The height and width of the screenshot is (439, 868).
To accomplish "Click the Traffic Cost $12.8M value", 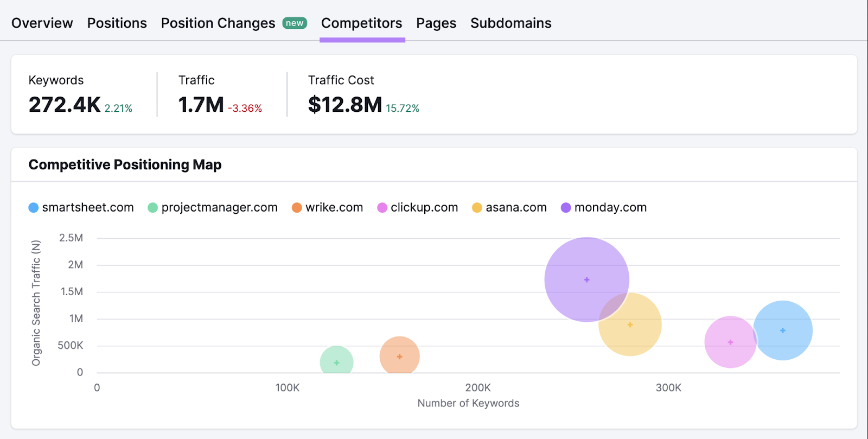I will pyautogui.click(x=345, y=104).
